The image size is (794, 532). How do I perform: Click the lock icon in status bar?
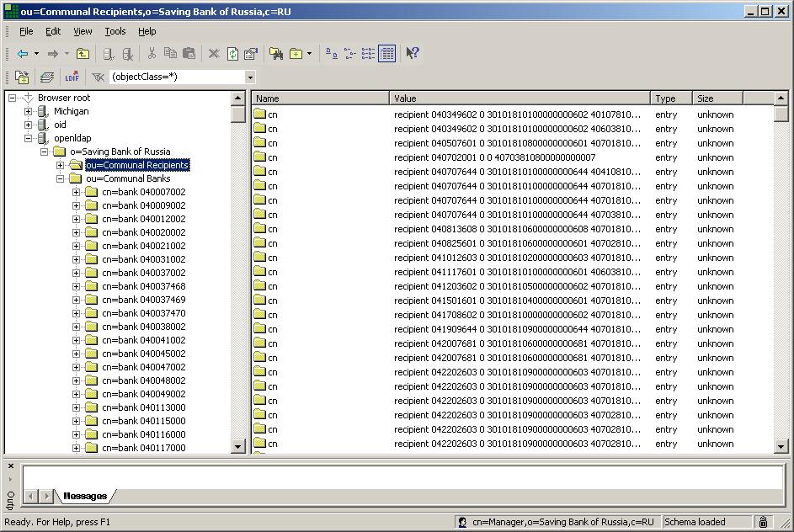point(763,522)
